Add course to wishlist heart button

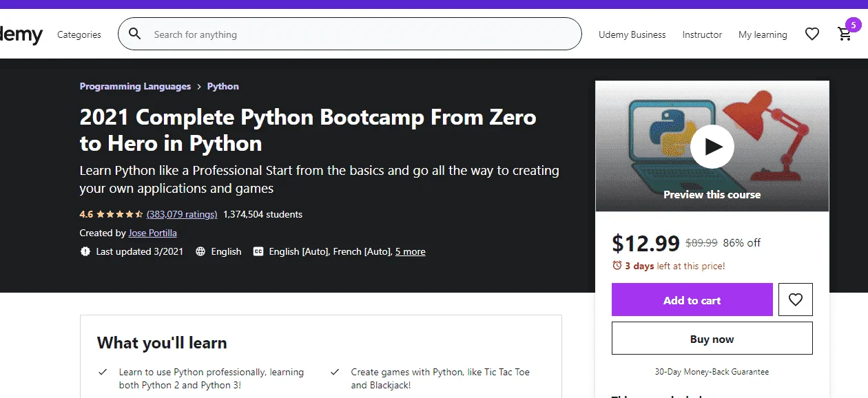(796, 300)
